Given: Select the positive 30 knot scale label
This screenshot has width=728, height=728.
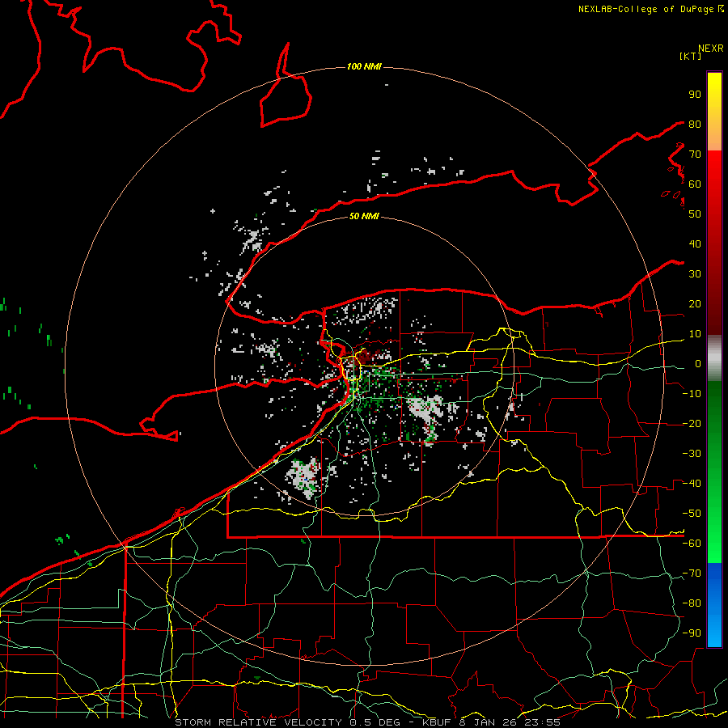Looking at the screenshot, I should pos(695,274).
